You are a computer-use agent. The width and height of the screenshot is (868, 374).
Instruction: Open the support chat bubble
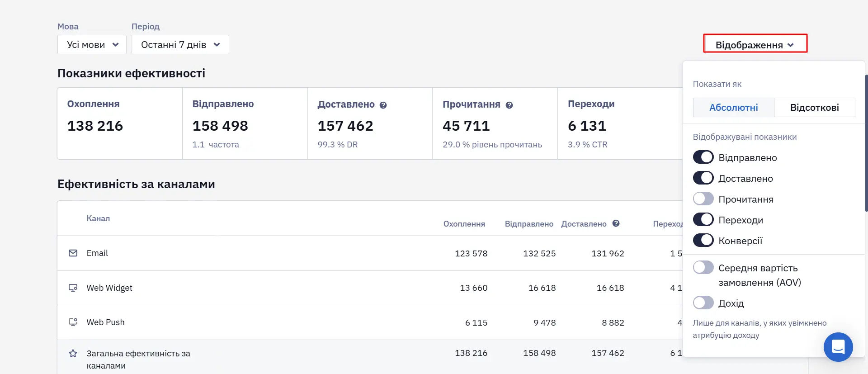click(838, 347)
